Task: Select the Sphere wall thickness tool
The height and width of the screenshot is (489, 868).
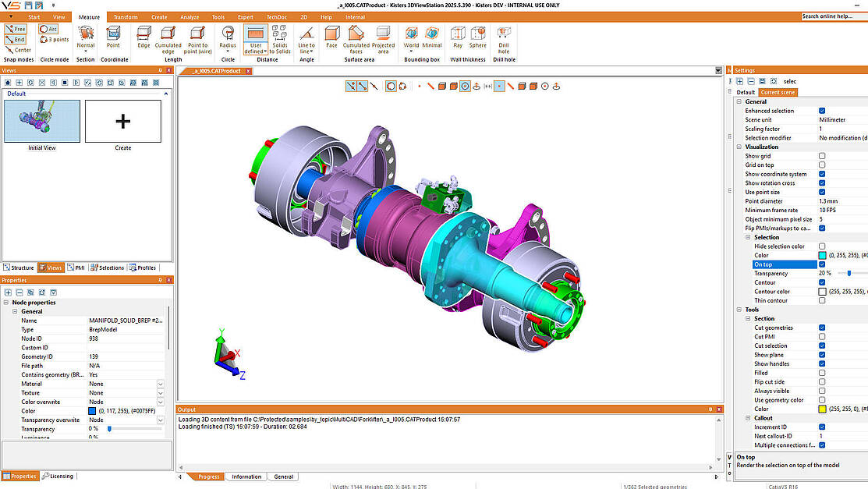Action: point(477,37)
